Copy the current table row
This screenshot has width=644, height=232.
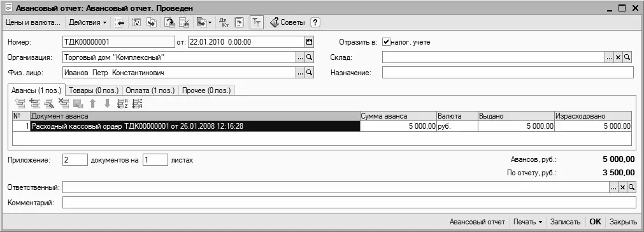(x=34, y=103)
